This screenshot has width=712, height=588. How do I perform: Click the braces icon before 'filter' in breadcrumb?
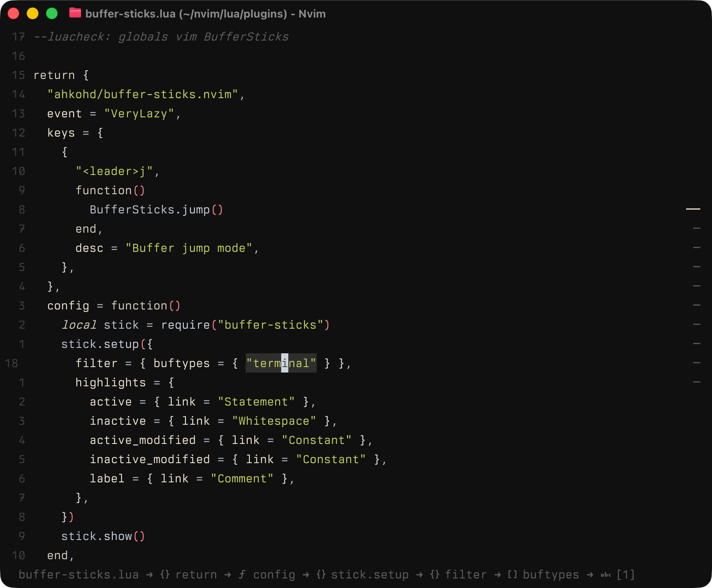(x=435, y=575)
